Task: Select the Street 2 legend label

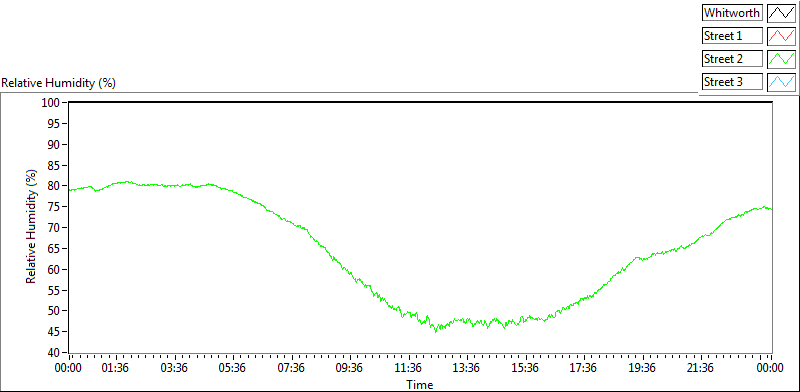Action: coord(732,59)
